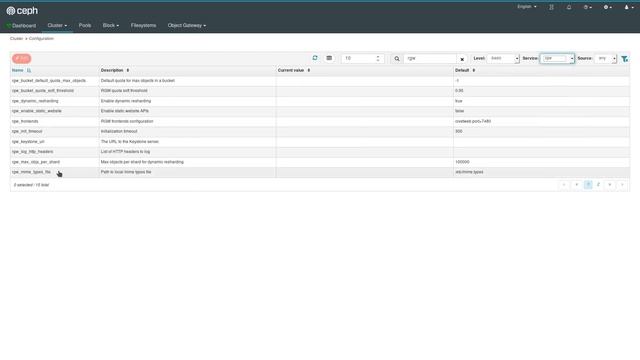Click the Cluster breadcrumb link

coord(16,38)
